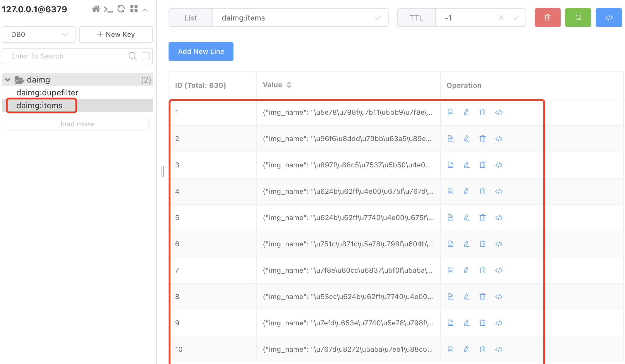Viewport: 625px width, 364px height.
Task: View row 1 detail with document icon
Action: (451, 112)
